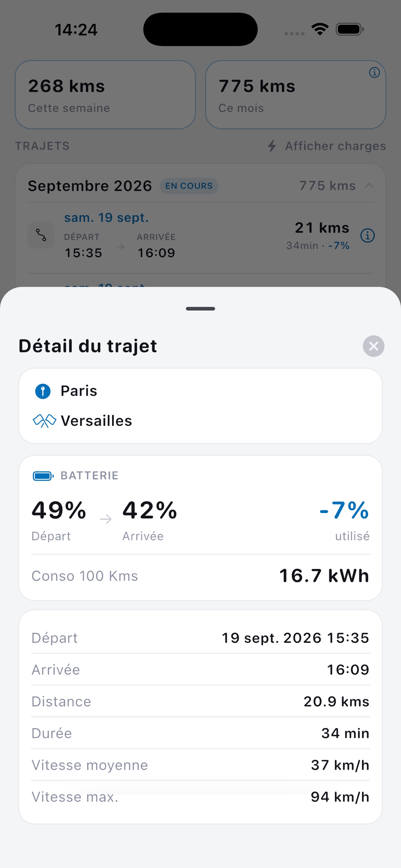This screenshot has width=401, height=868.
Task: Open the 268 kms Cette semaine card
Action: point(105,95)
